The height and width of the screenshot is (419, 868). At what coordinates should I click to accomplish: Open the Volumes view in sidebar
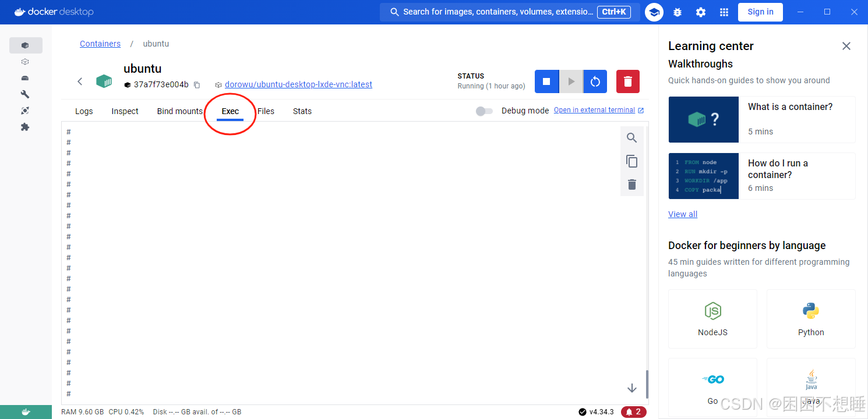[x=25, y=78]
